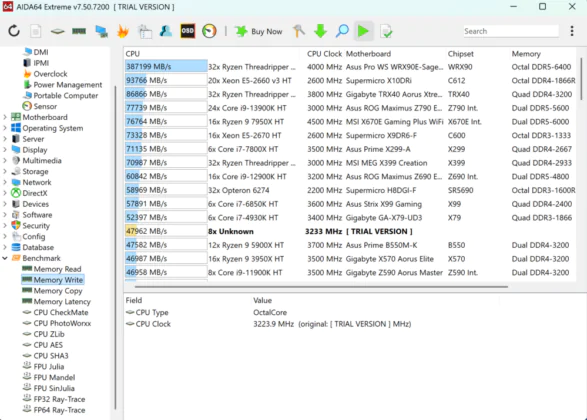Click the Refresh toolbar icon

pyautogui.click(x=14, y=31)
